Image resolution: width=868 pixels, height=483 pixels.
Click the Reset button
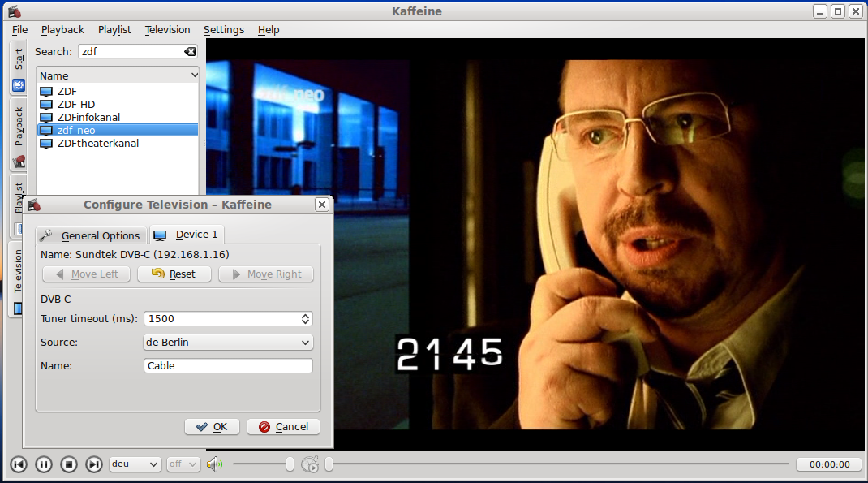tap(174, 274)
